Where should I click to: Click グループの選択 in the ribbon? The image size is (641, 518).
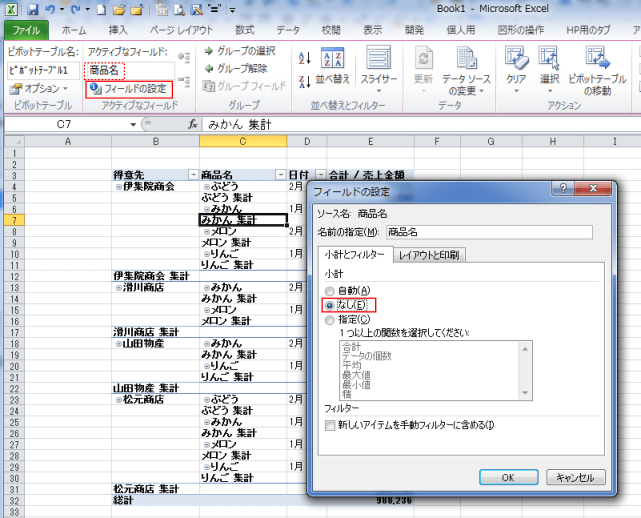[240, 51]
